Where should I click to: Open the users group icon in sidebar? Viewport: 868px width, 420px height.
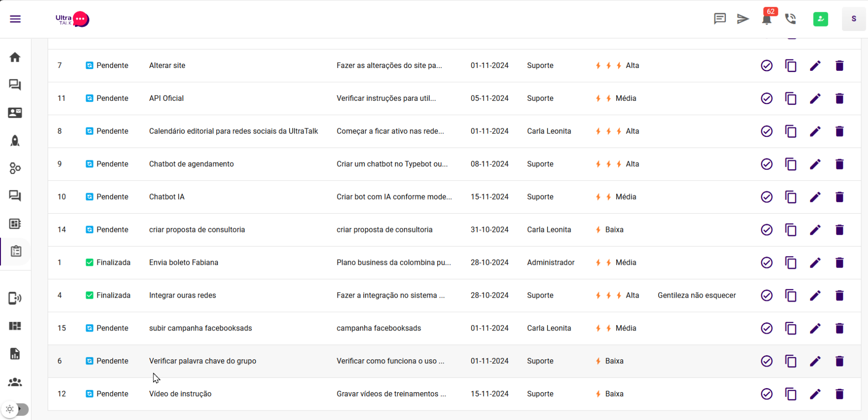15,382
